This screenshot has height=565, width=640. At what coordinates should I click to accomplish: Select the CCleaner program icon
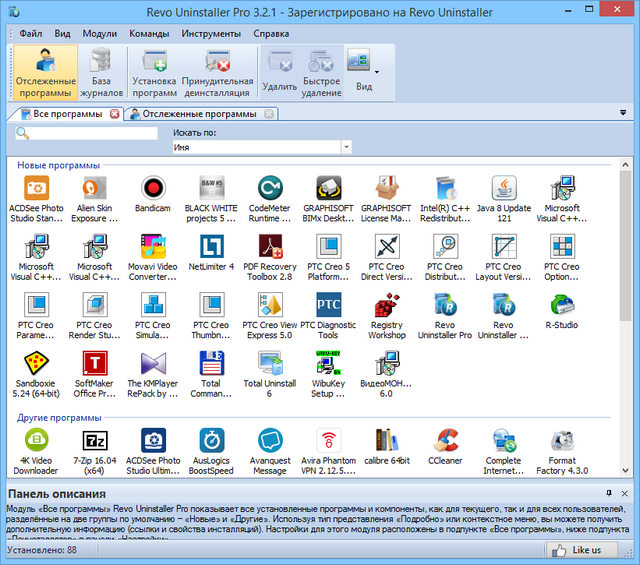[x=445, y=440]
